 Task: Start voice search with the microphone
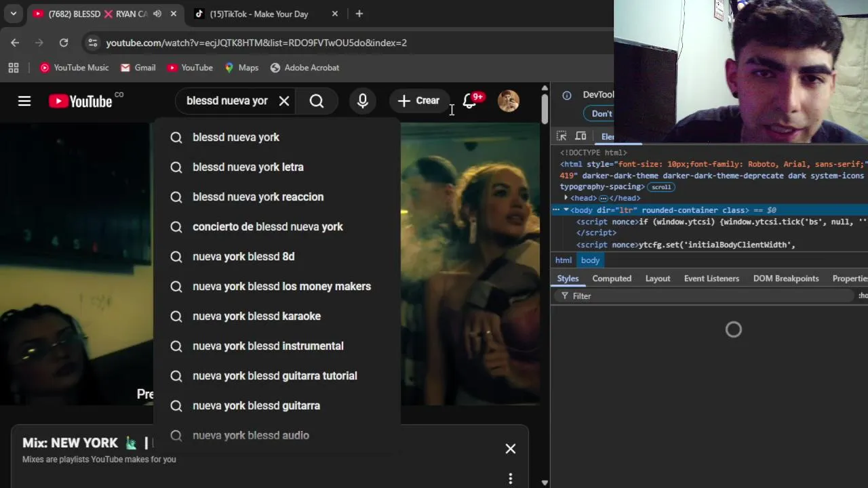point(363,101)
